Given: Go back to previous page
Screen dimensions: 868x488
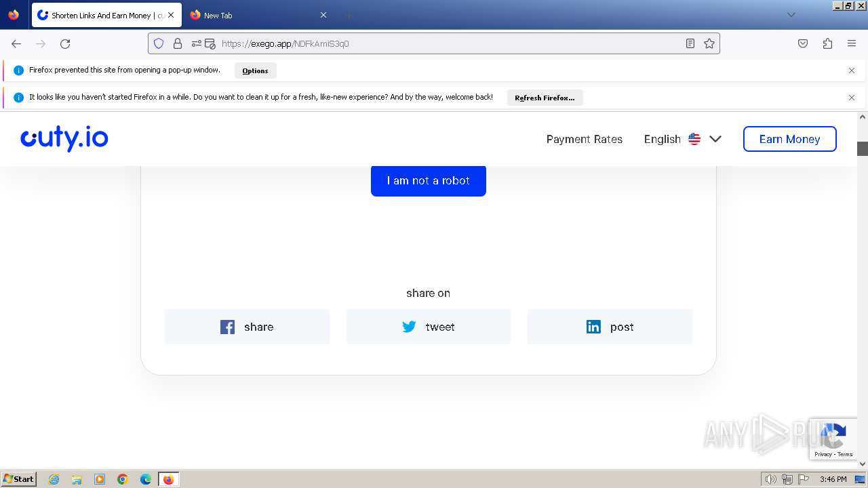Looking at the screenshot, I should [x=16, y=43].
